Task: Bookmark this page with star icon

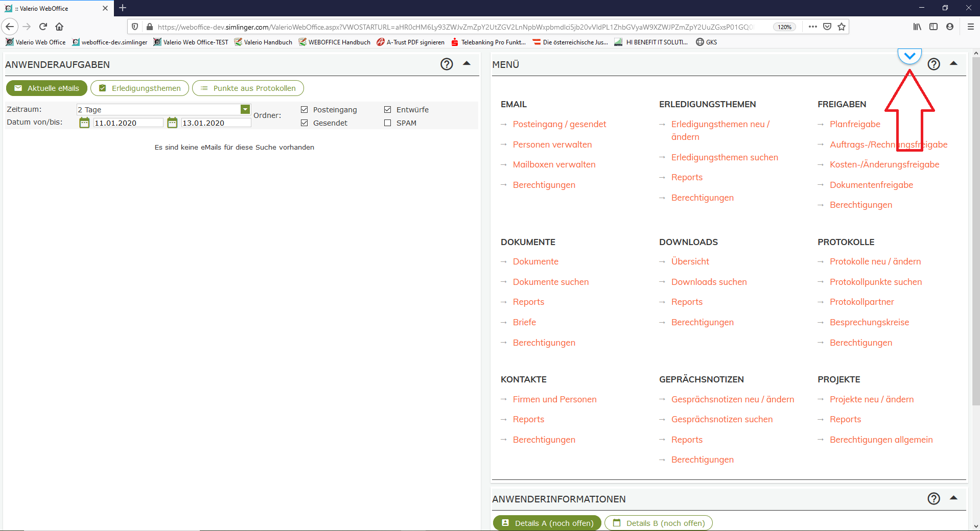Action: coord(842,27)
